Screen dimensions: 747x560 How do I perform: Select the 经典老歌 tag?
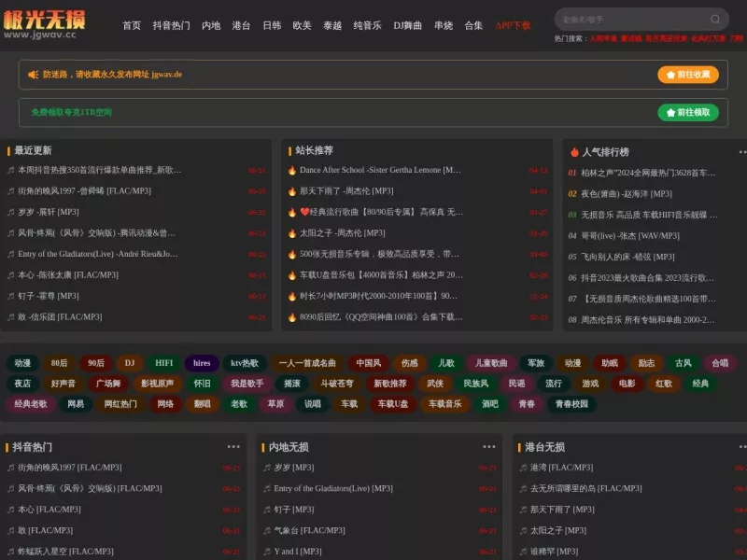tap(31, 404)
